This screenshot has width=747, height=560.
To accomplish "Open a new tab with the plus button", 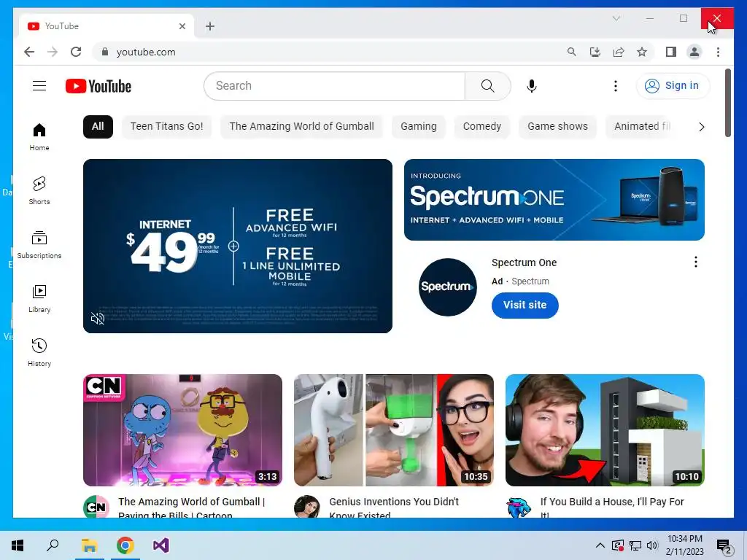I will pyautogui.click(x=210, y=26).
